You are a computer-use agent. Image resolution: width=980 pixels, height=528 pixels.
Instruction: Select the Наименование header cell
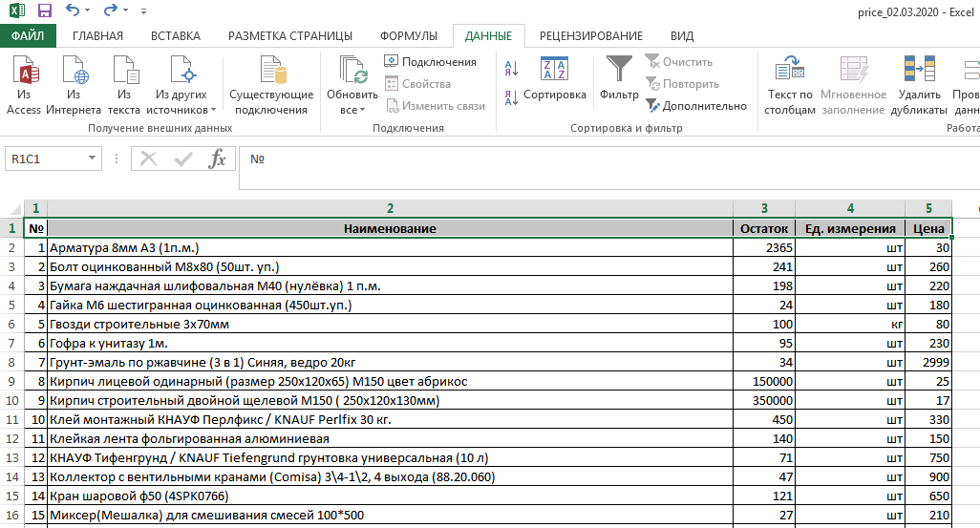[x=390, y=228]
